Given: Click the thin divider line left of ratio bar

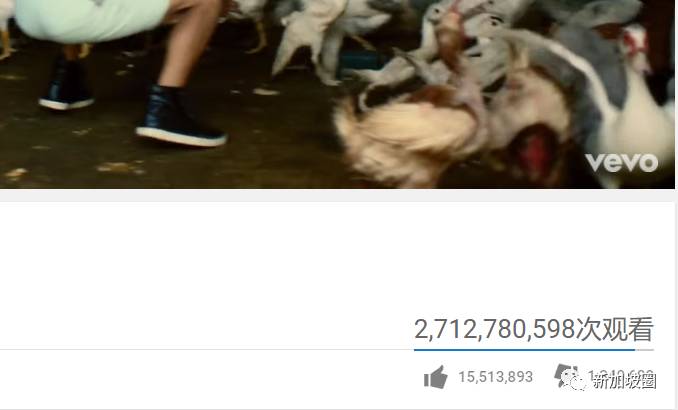Looking at the screenshot, I should pos(207,349).
